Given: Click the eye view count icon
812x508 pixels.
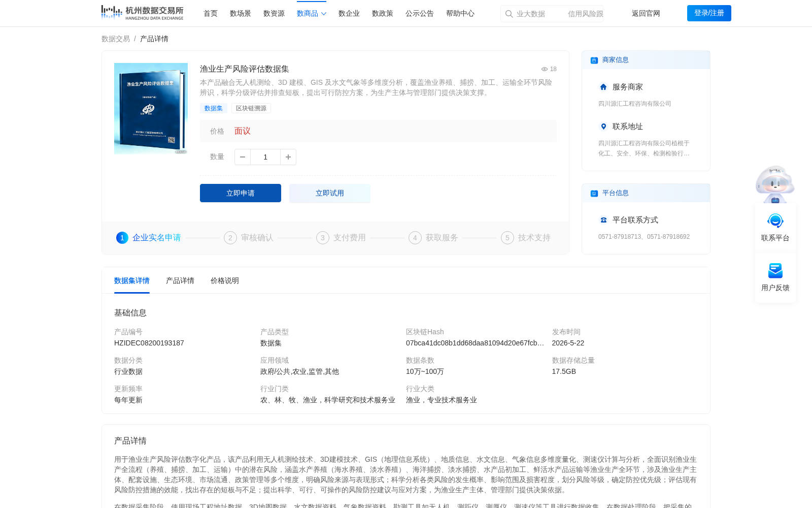Looking at the screenshot, I should tap(545, 69).
